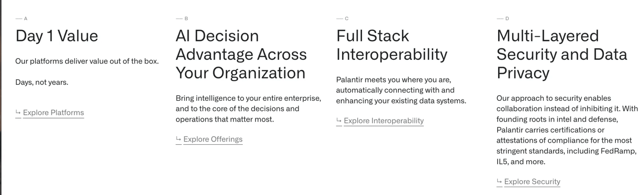The width and height of the screenshot is (644, 195).
Task: Click the 'Days, not years.' text
Action: (x=42, y=82)
